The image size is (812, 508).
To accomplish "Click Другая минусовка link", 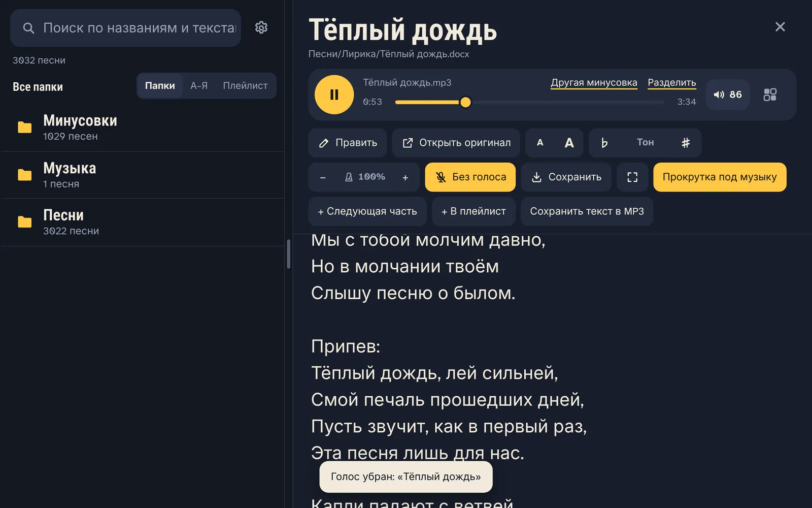I will [x=594, y=83].
